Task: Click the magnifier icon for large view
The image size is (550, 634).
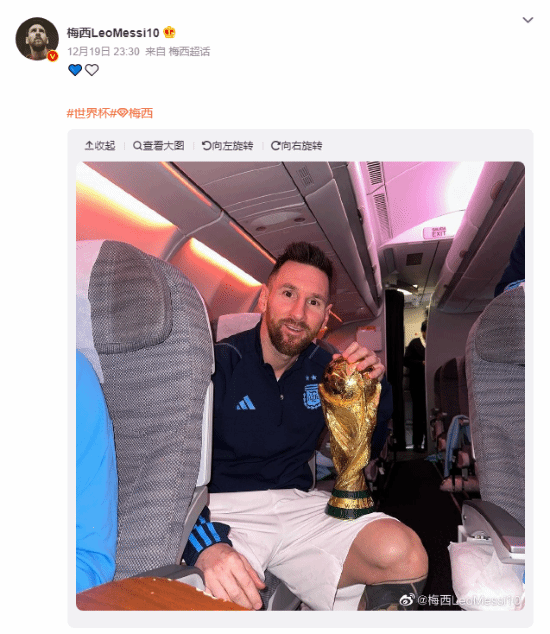Action: pos(138,146)
